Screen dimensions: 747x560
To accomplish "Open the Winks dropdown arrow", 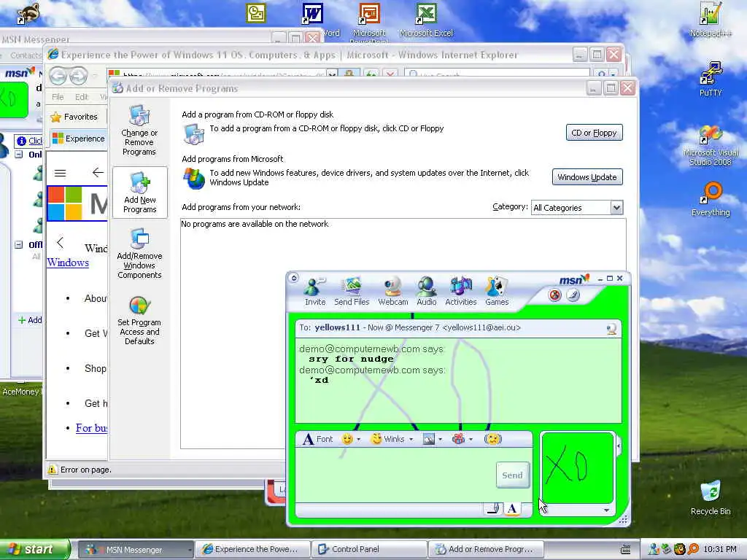I will point(411,440).
